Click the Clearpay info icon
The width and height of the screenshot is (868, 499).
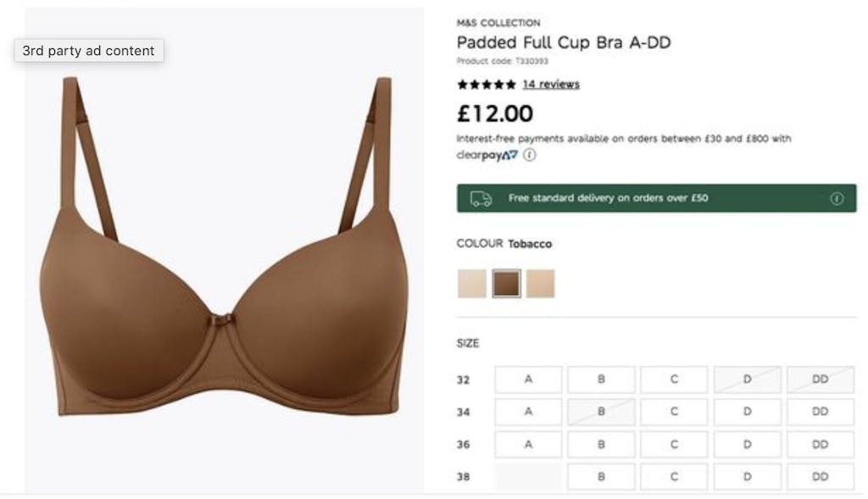530,155
